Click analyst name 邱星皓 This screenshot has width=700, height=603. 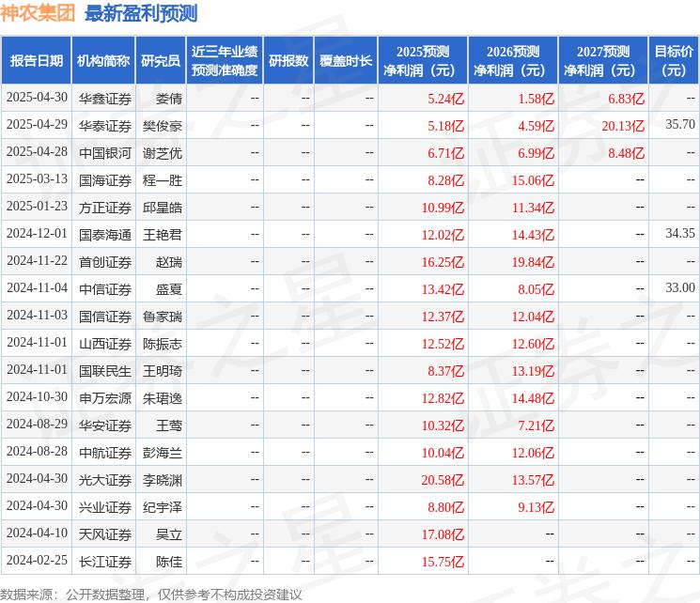(163, 208)
